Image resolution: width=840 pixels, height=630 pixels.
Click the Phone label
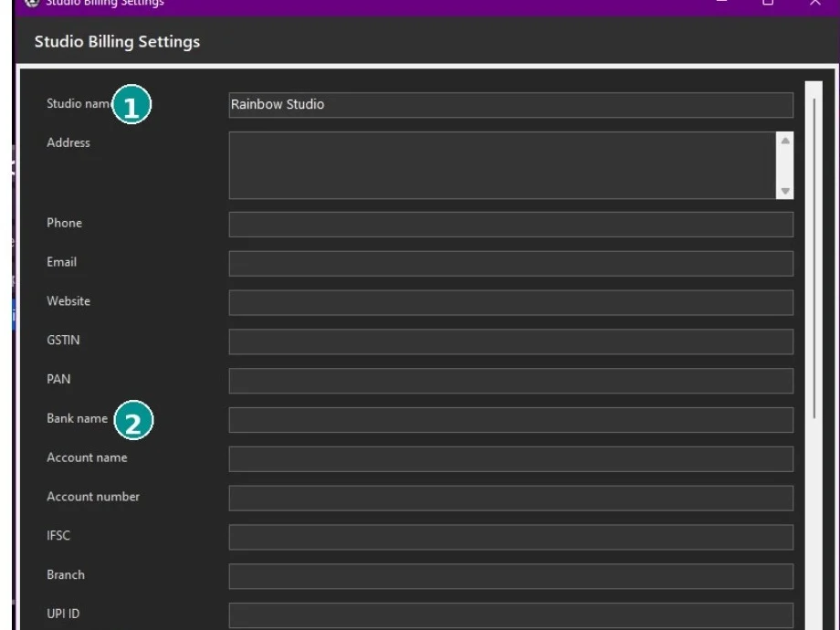coord(64,223)
